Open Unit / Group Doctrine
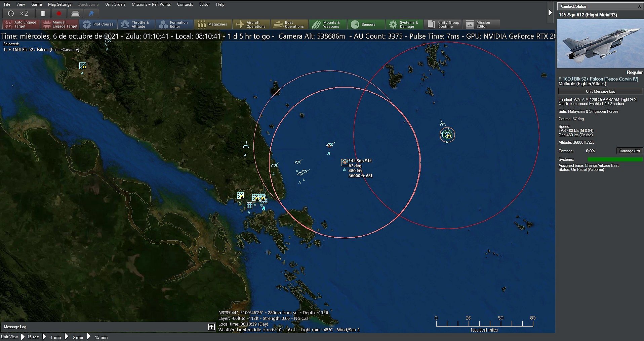The width and height of the screenshot is (644, 341). tap(443, 24)
